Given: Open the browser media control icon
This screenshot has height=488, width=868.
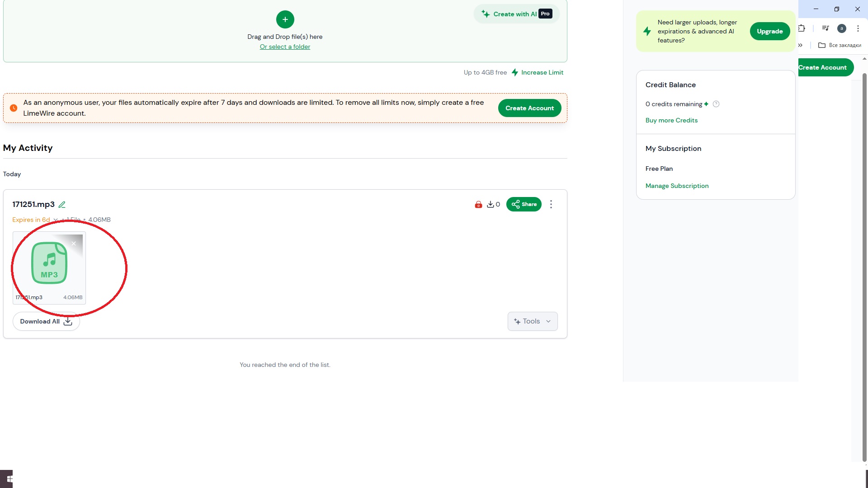Looking at the screenshot, I should coord(825,28).
